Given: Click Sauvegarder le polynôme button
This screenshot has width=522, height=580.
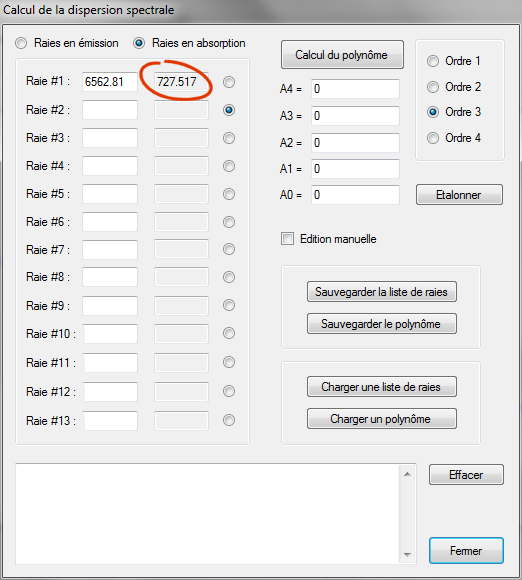Looking at the screenshot, I should (x=382, y=324).
